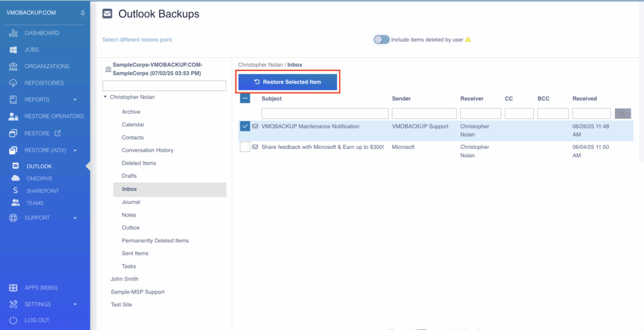Select ONEDRIVE under Restore (ADV)

[40, 179]
